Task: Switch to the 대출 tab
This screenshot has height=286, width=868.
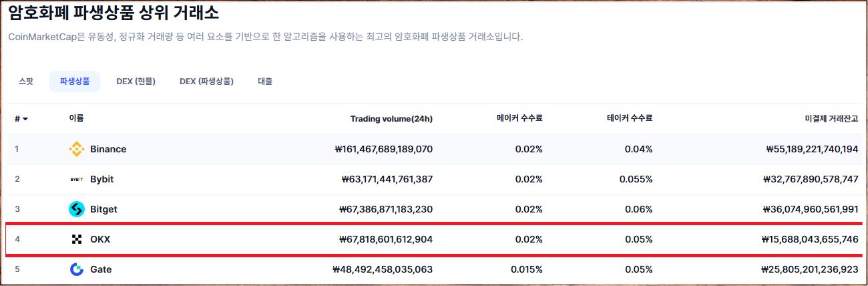Action: click(265, 82)
